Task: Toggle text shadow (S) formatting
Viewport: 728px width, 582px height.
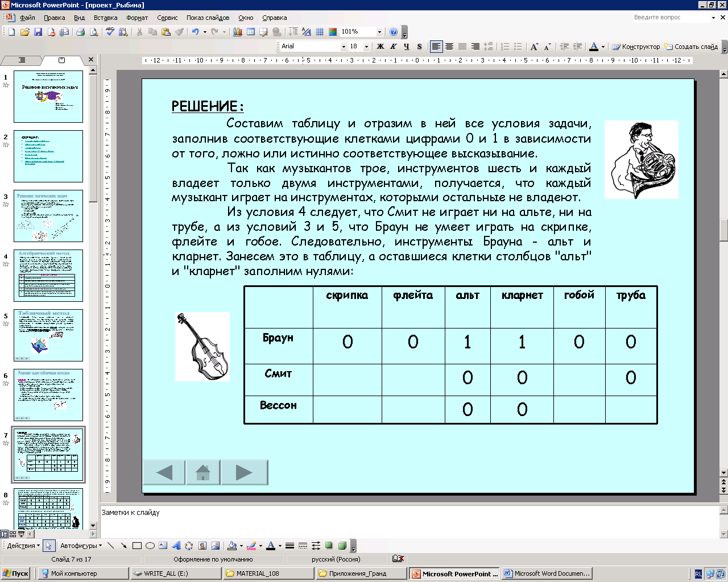Action: 419,47
